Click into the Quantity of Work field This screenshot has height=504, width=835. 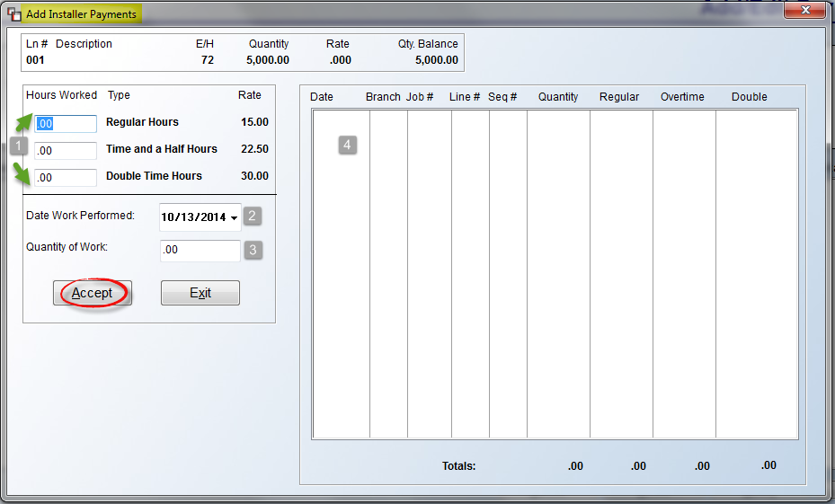[x=200, y=251]
